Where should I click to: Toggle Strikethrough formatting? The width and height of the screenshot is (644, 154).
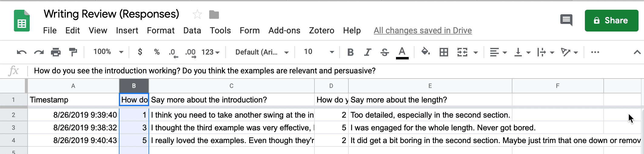(x=385, y=52)
